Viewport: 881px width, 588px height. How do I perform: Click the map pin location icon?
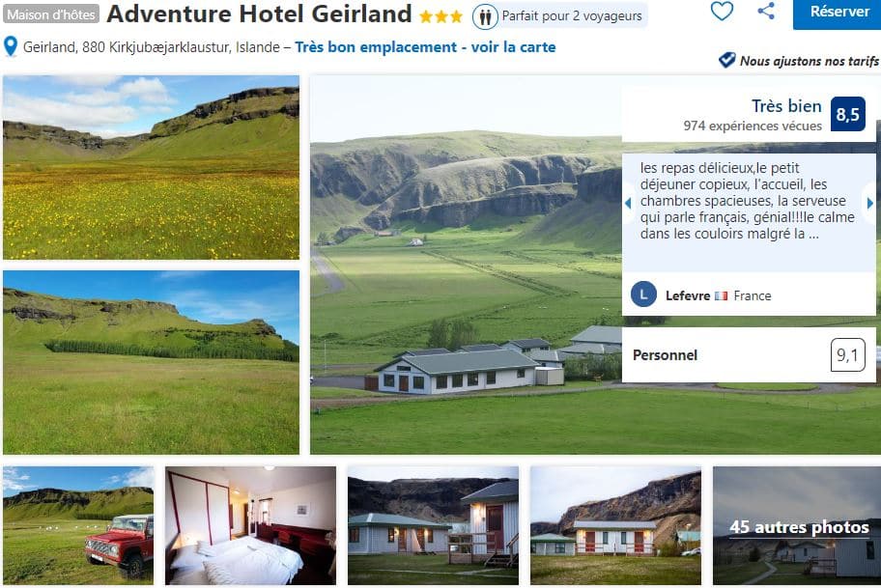[x=11, y=46]
